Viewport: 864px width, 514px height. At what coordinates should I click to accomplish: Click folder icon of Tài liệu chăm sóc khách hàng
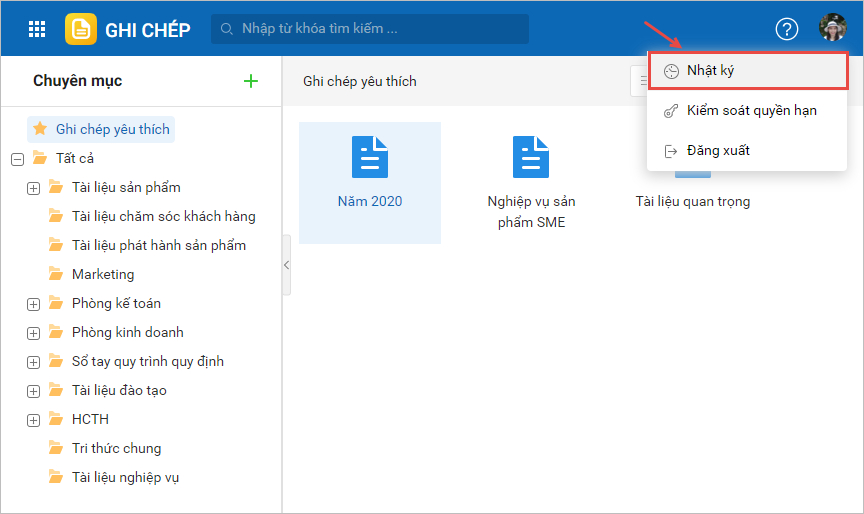coord(56,216)
